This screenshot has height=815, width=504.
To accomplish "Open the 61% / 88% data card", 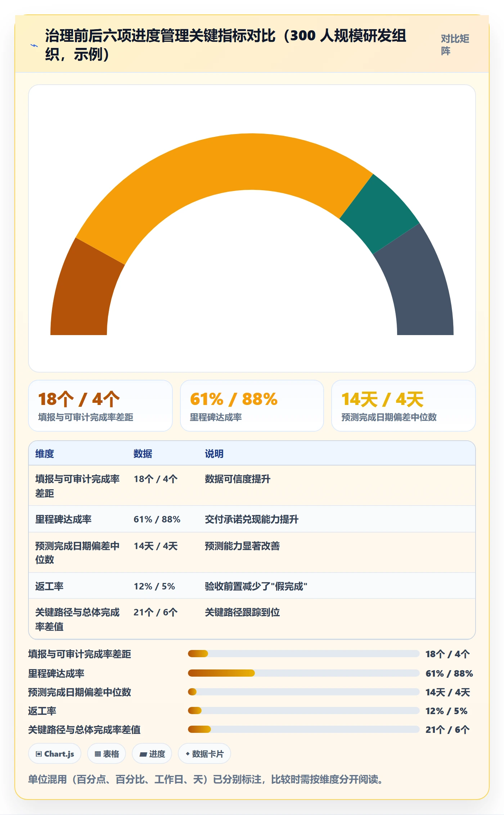I will (252, 406).
